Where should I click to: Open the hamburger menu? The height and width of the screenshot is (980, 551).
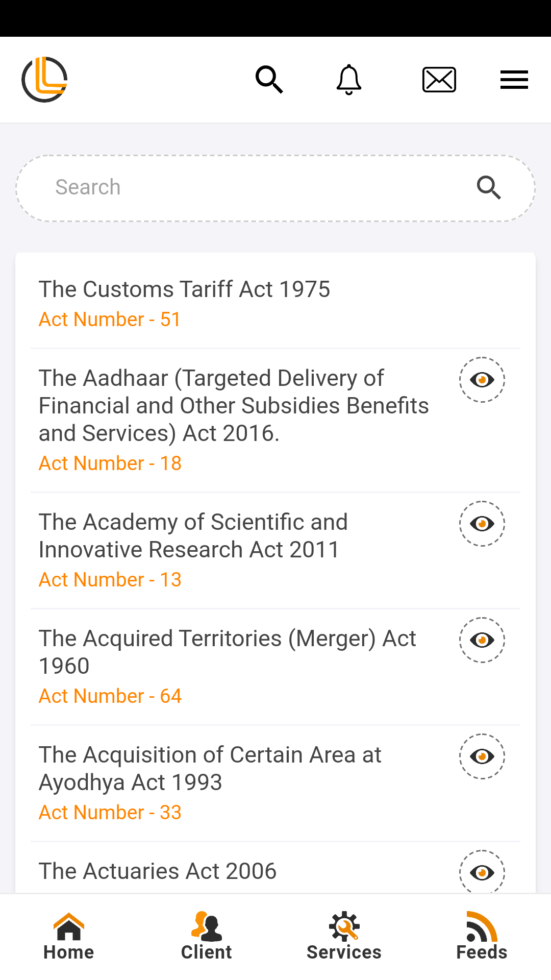(514, 80)
